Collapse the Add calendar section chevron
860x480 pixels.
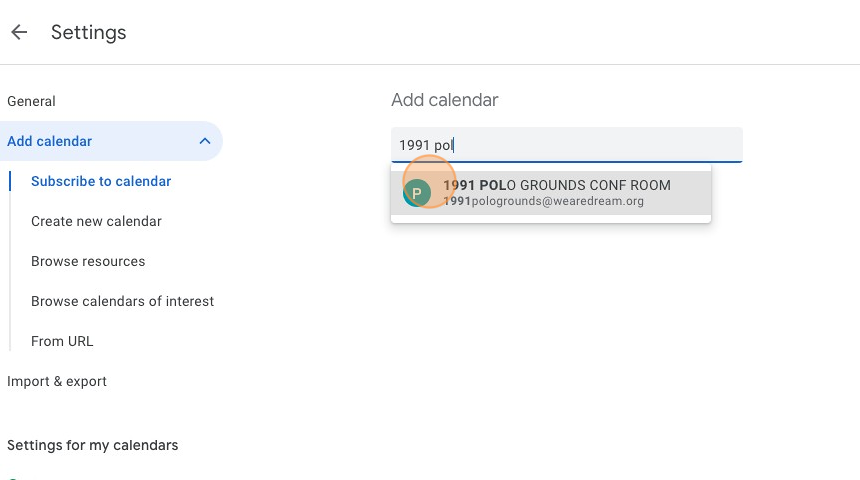click(205, 141)
